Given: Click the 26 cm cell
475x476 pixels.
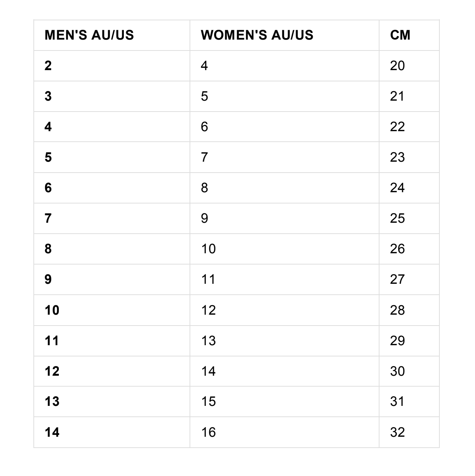Looking at the screenshot, I should click(x=397, y=249).
